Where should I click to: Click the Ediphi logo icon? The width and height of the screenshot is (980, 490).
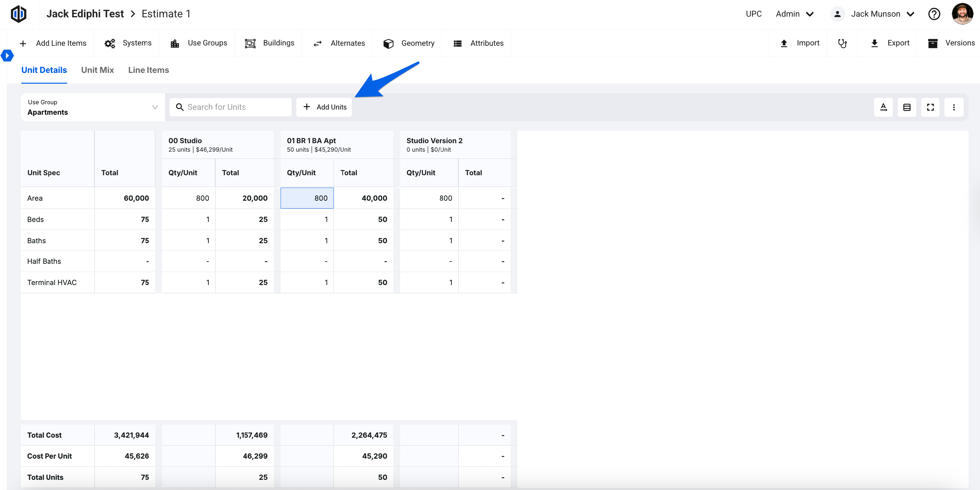18,14
